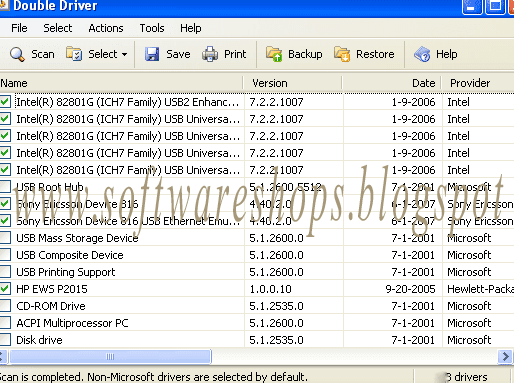514x383 pixels.
Task: Select the USB Mass Storage Device name
Action: click(x=77, y=238)
